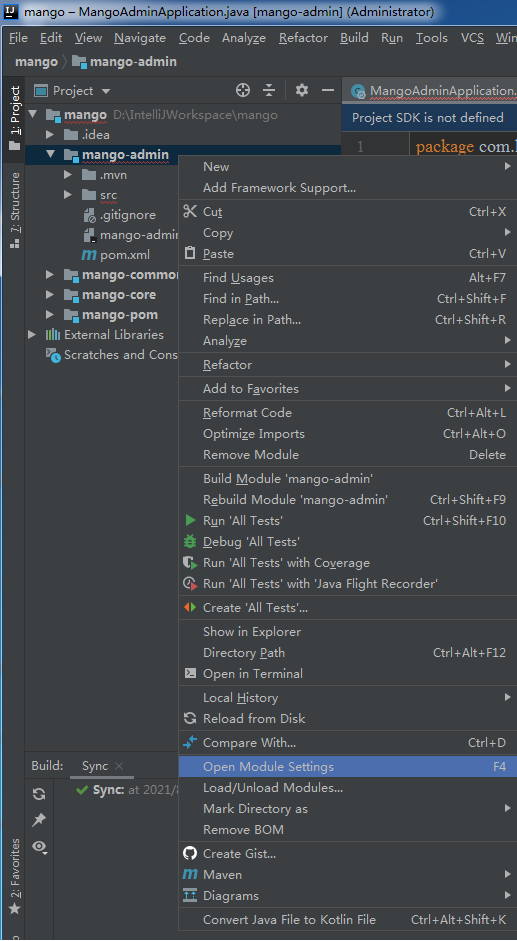Switch to MangoAdminApplication editor tab
This screenshot has width=517, height=941.
point(432,91)
